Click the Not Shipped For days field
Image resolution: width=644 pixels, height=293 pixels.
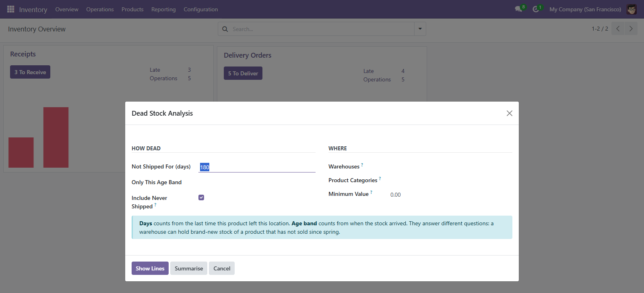(257, 167)
